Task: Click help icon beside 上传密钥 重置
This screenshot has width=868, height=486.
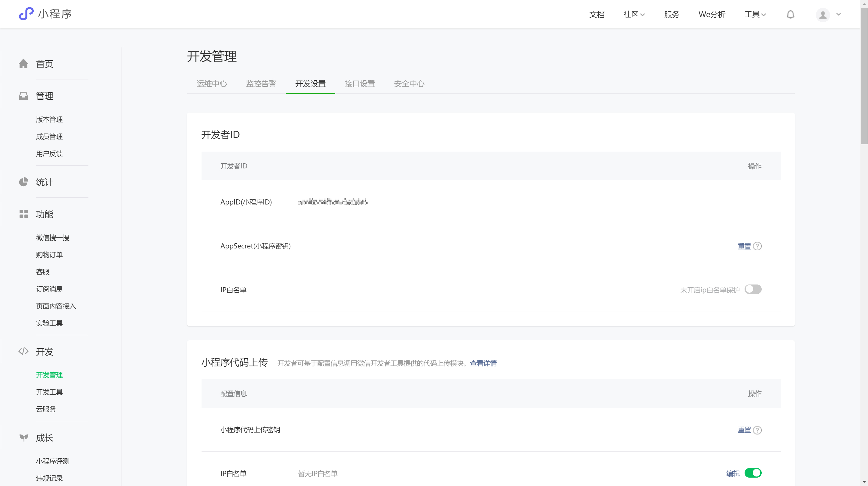Action: 757,430
